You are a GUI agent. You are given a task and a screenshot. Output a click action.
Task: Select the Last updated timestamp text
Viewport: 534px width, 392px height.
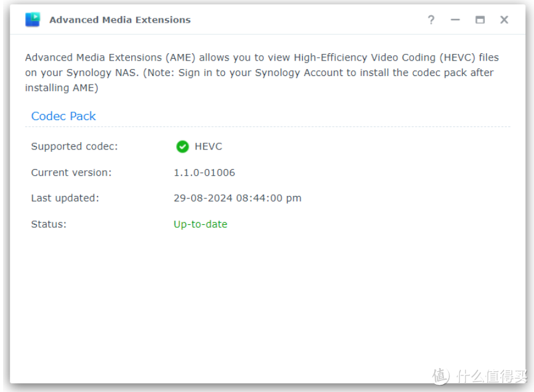237,198
